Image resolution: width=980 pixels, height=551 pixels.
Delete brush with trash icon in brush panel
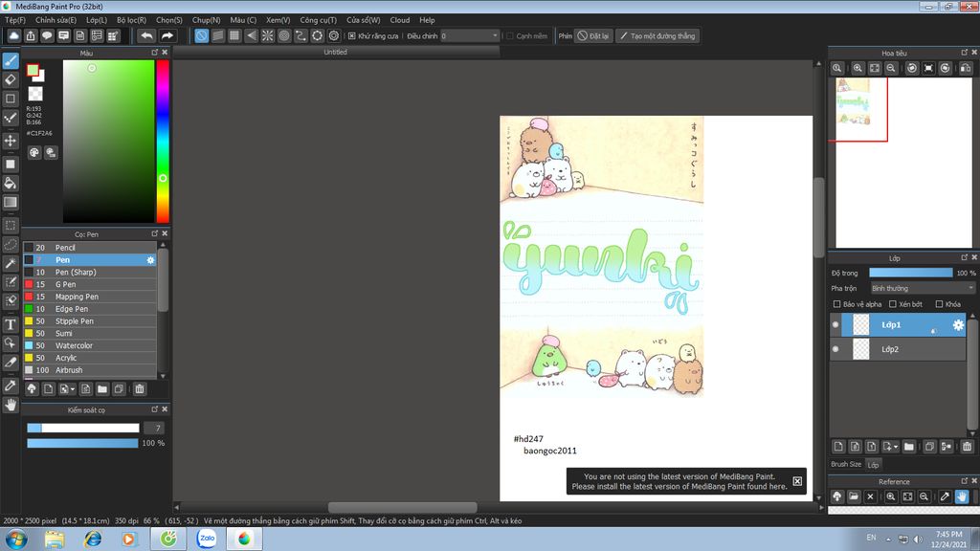point(140,388)
